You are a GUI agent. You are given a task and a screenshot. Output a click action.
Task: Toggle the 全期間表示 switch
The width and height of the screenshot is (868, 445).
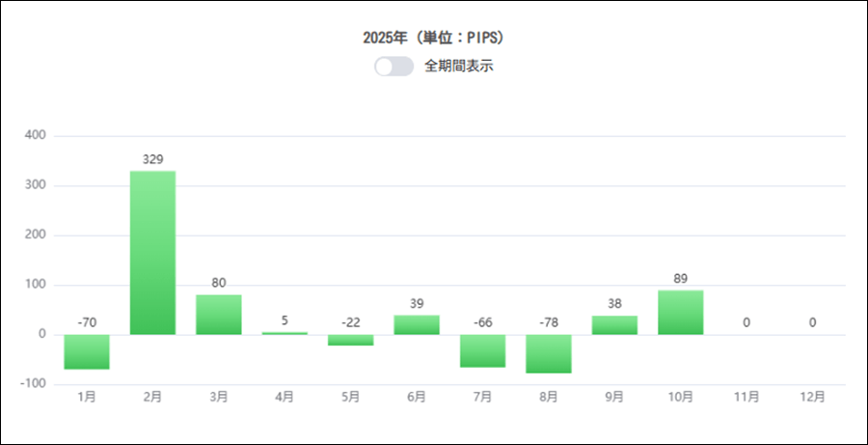point(393,67)
